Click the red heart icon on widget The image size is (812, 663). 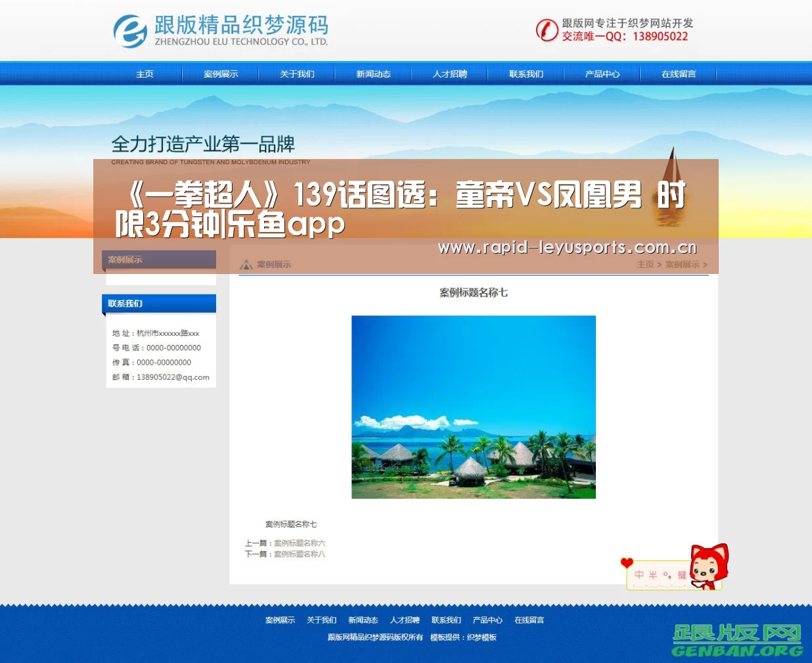(627, 563)
